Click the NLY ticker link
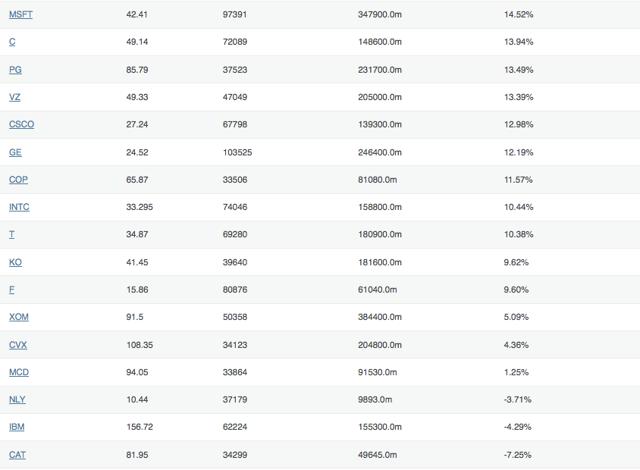 17,399
